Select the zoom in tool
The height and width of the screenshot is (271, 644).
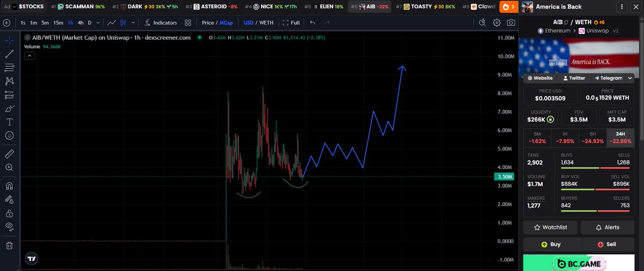(x=9, y=167)
